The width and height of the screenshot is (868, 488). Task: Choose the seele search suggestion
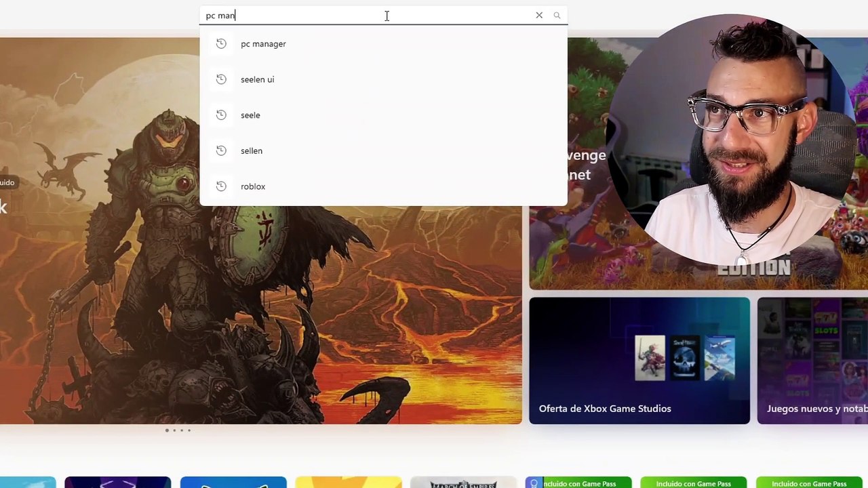tap(383, 115)
